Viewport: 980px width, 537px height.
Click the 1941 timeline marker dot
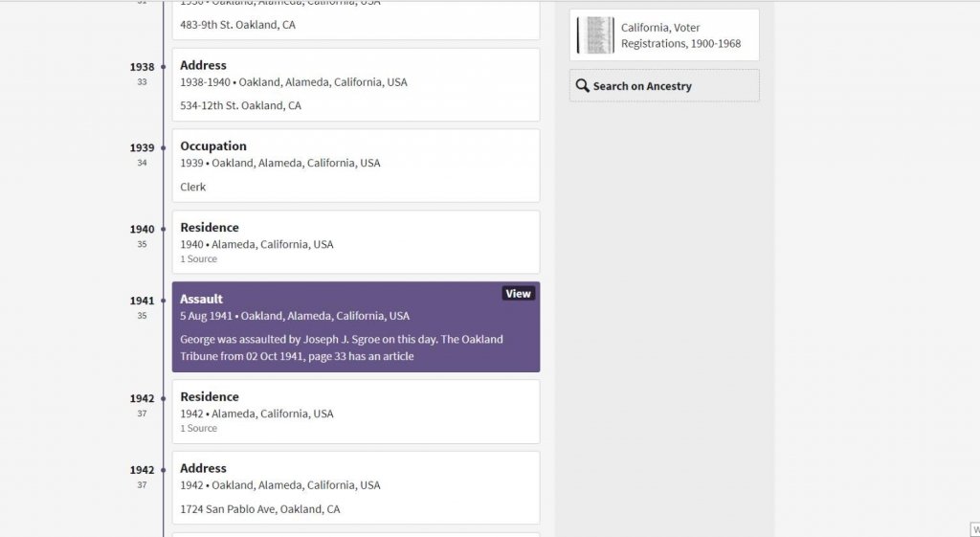coord(164,301)
